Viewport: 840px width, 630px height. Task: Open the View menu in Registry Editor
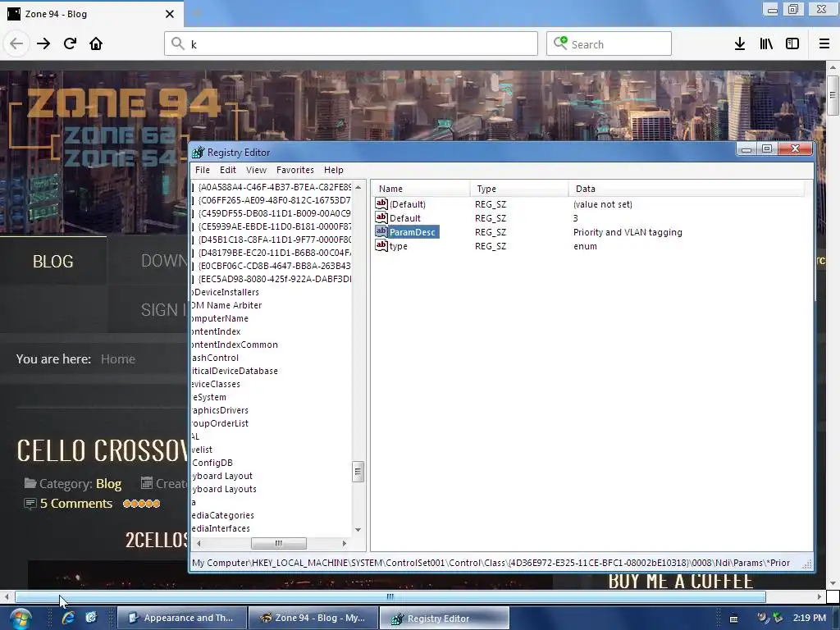[x=256, y=170]
